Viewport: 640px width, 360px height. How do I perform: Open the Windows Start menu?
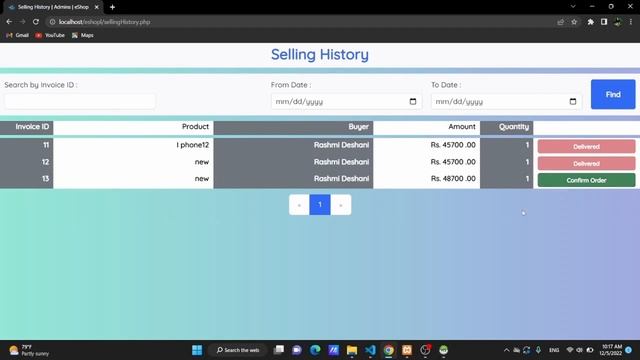click(x=197, y=350)
